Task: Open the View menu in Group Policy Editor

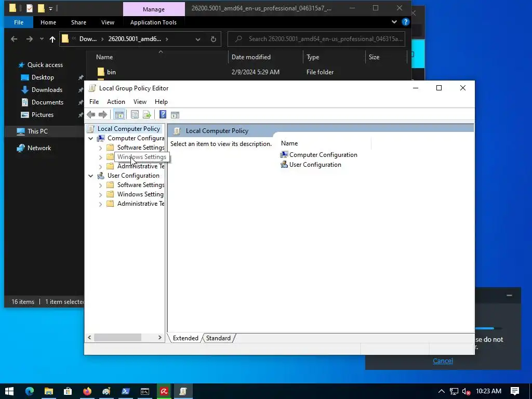Action: point(140,102)
